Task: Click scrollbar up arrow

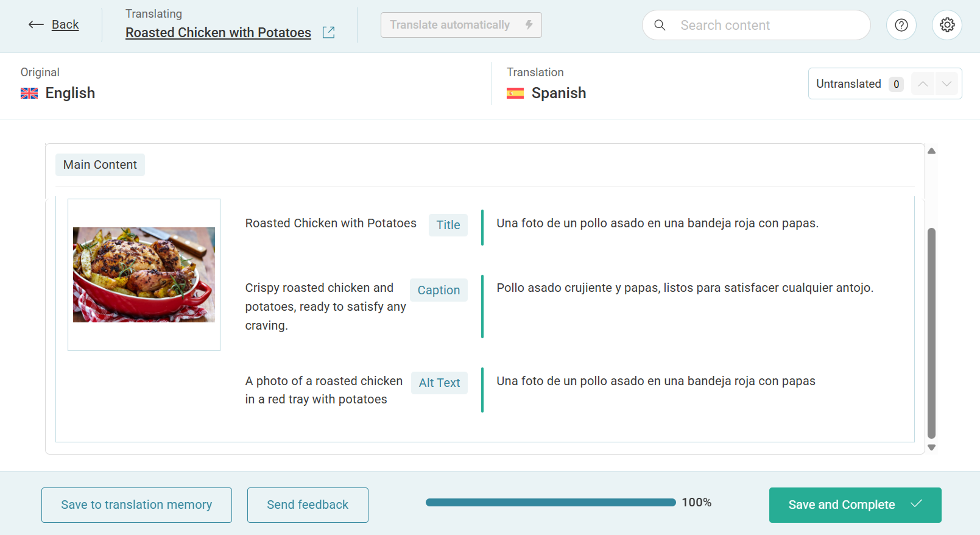Action: pyautogui.click(x=931, y=151)
